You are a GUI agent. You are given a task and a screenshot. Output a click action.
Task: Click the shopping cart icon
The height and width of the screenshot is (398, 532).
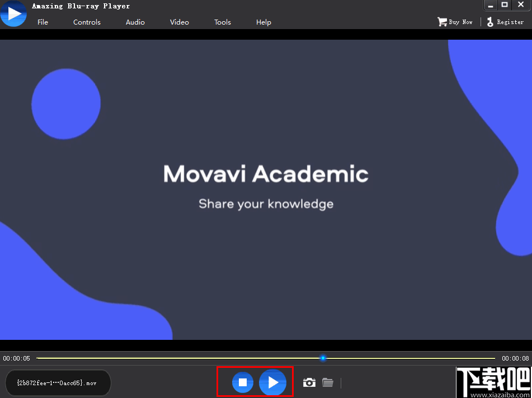tap(442, 22)
